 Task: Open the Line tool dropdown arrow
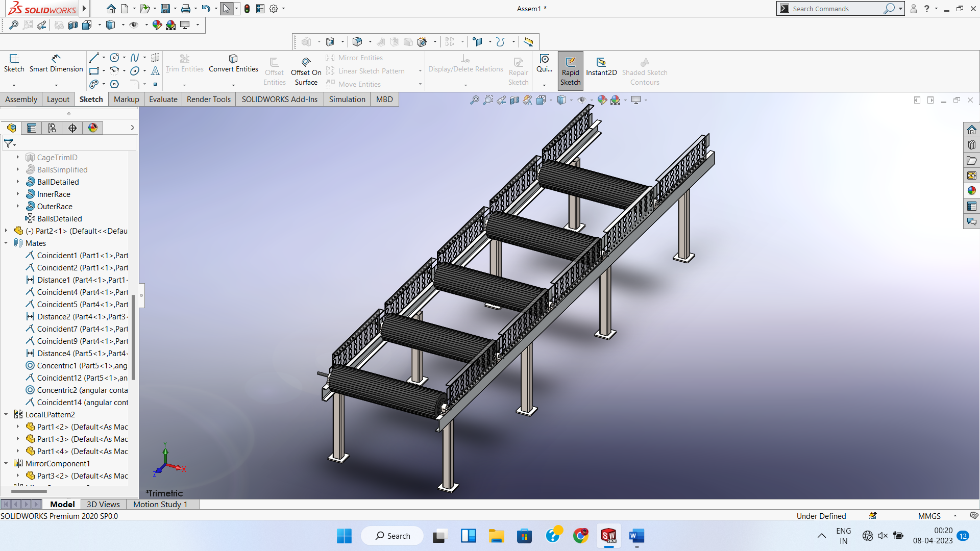click(104, 58)
